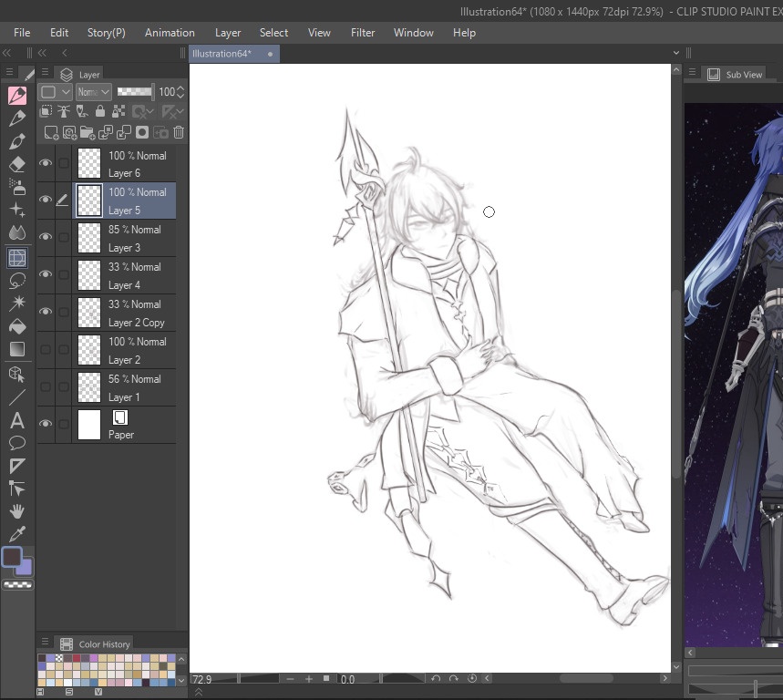Viewport: 783px width, 700px height.
Task: Hide Layer 2 Copy with eye icon
Action: pyautogui.click(x=46, y=312)
